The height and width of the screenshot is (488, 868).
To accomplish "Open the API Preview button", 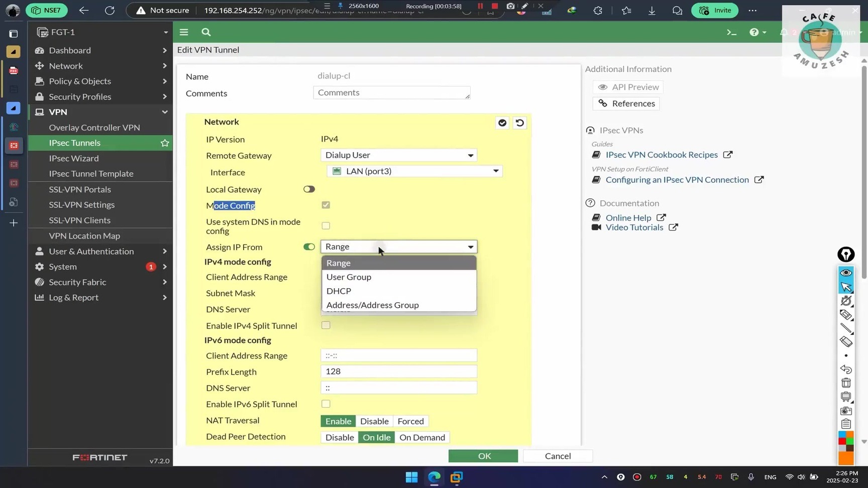I will coord(628,87).
